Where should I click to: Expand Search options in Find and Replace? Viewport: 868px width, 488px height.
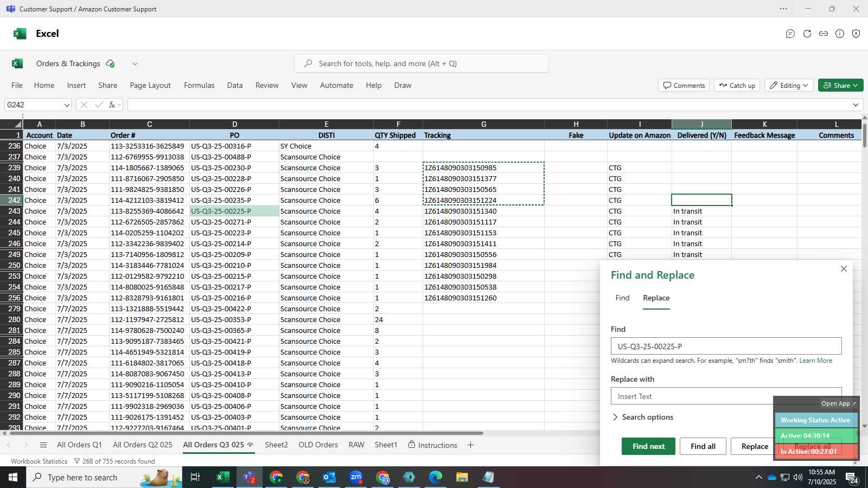pyautogui.click(x=642, y=417)
